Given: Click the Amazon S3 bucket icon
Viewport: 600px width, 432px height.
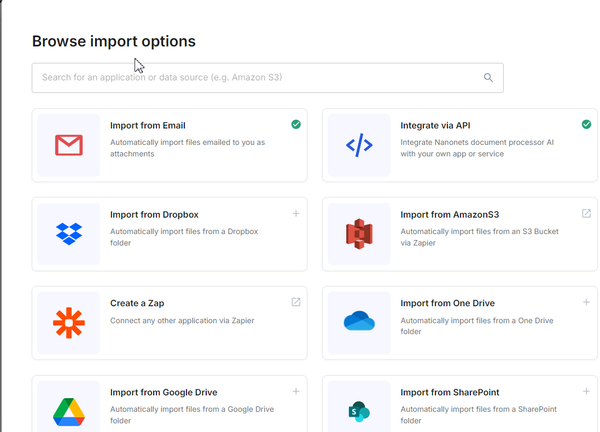Looking at the screenshot, I should 359,234.
